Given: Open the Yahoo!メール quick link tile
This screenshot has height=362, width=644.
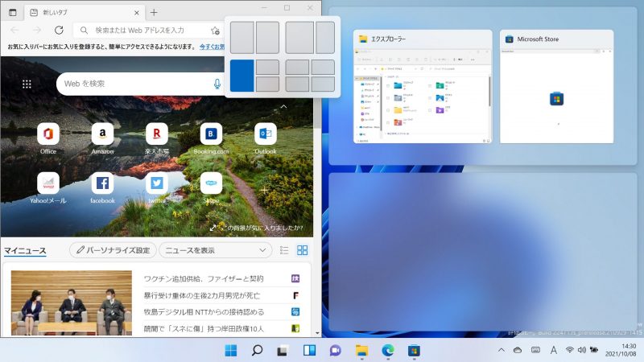Looking at the screenshot, I should click(48, 183).
